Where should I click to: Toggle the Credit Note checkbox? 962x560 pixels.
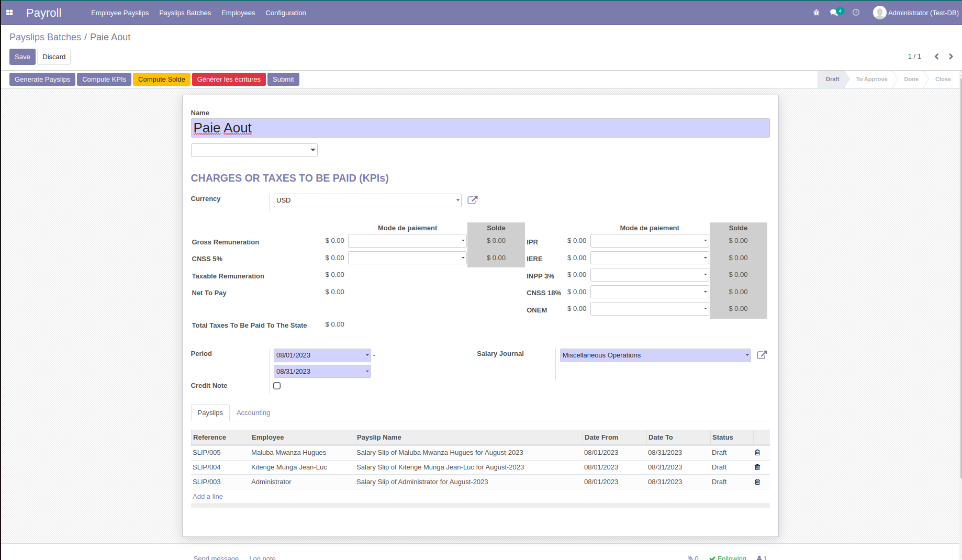[277, 386]
